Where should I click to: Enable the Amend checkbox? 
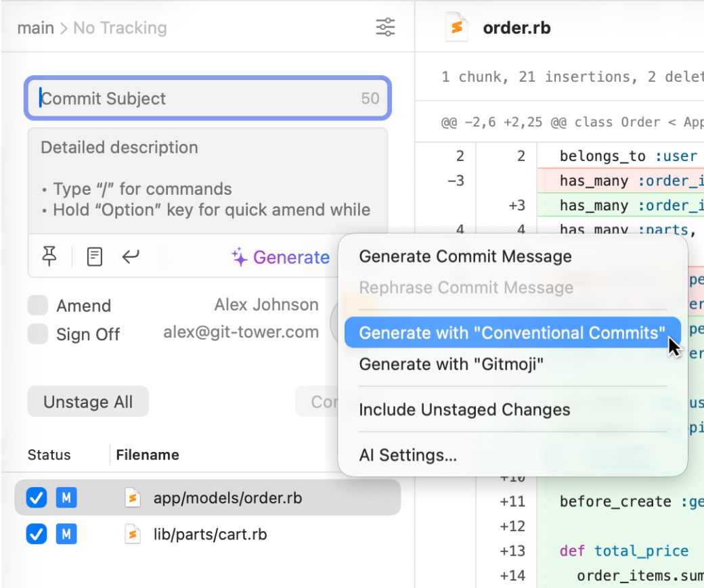pyautogui.click(x=38, y=306)
